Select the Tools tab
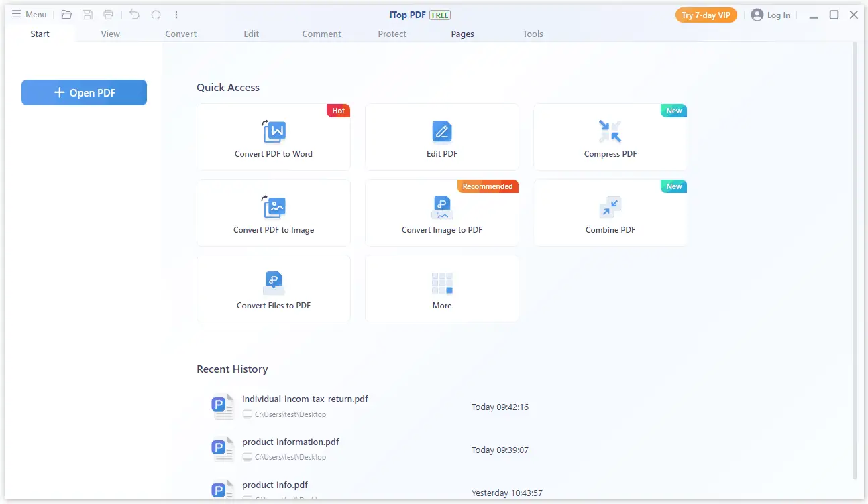Viewport: 868px width, 504px height. click(x=533, y=34)
